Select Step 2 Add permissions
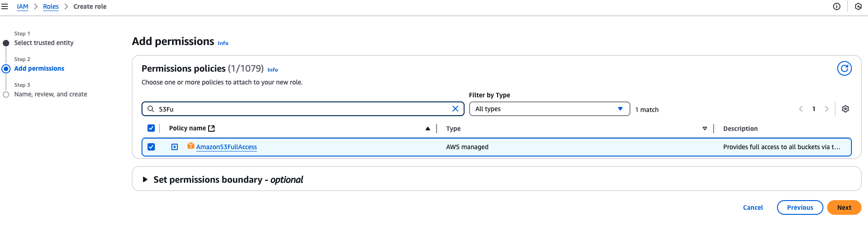868x252 pixels. click(x=39, y=68)
